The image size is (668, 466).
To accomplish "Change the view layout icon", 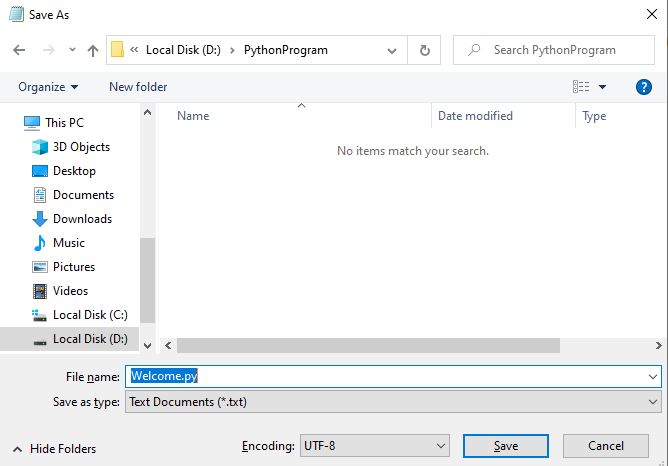I will click(581, 86).
